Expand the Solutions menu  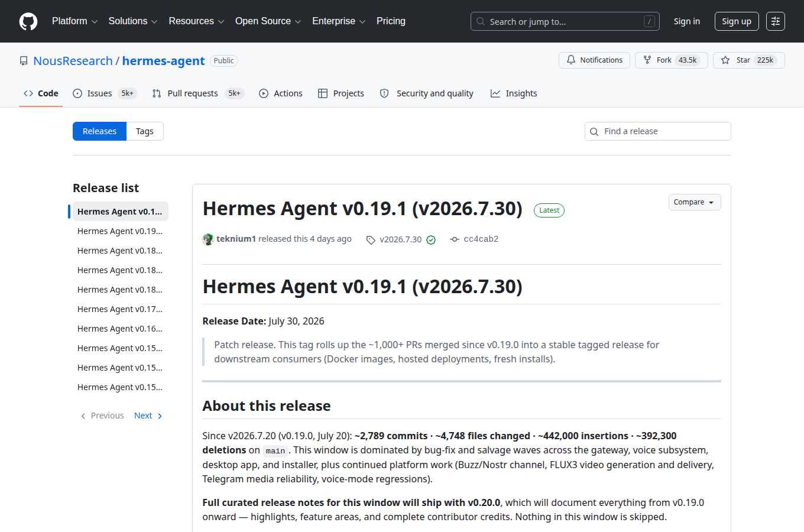133,21
